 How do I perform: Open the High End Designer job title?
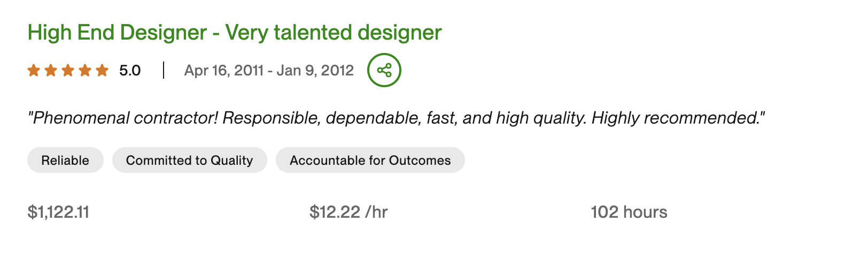point(234,33)
